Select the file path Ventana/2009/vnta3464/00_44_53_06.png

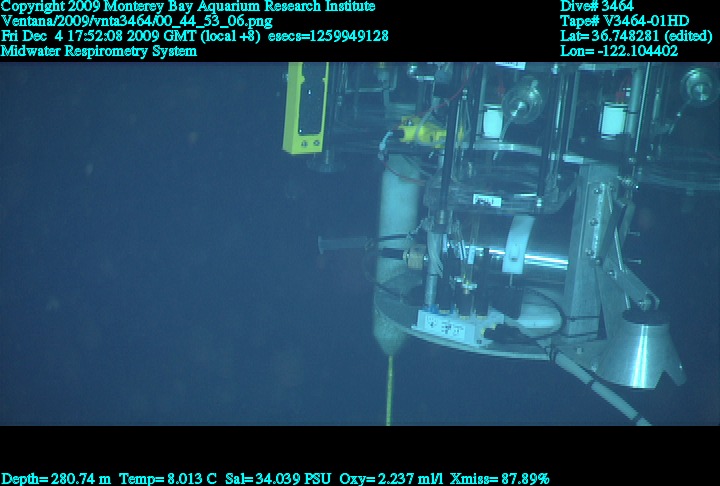point(137,21)
